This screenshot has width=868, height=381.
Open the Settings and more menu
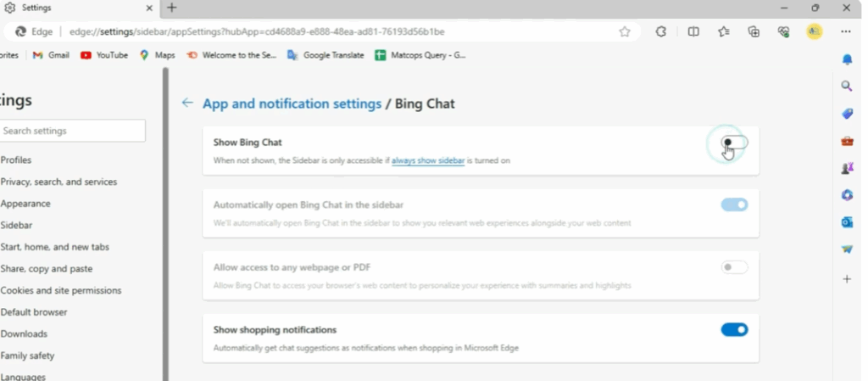845,31
